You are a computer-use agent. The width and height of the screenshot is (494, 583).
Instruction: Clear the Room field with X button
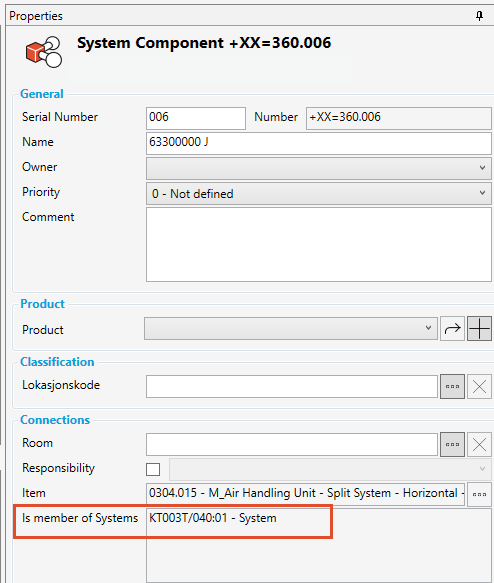point(480,444)
